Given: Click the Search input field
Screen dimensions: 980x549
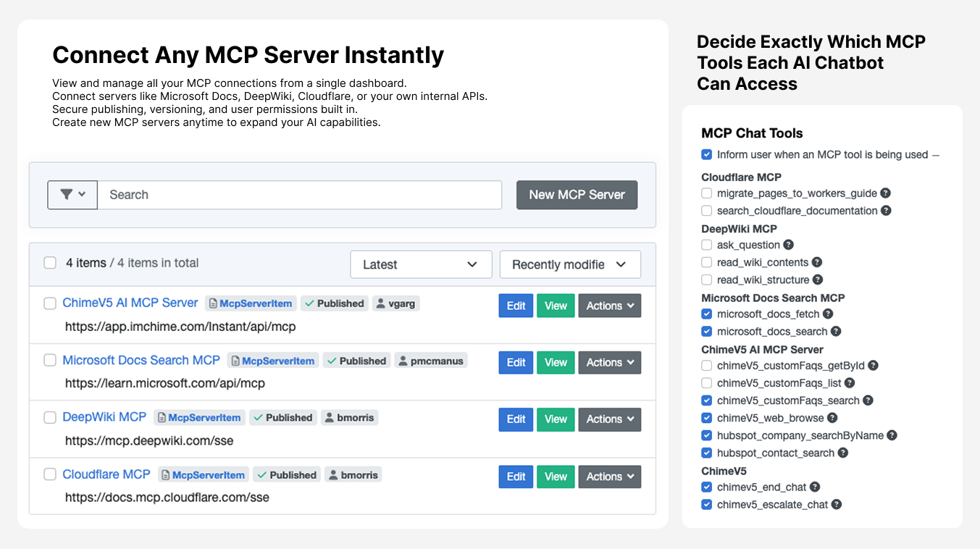Looking at the screenshot, I should click(299, 195).
